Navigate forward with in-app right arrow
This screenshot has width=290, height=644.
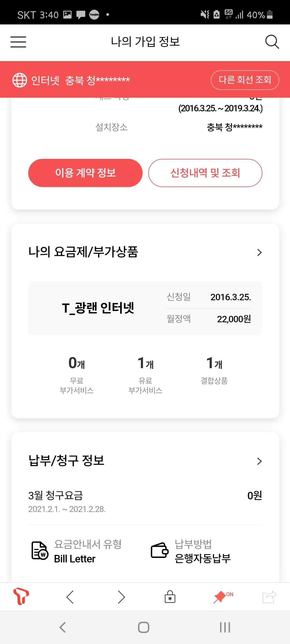pos(121,597)
